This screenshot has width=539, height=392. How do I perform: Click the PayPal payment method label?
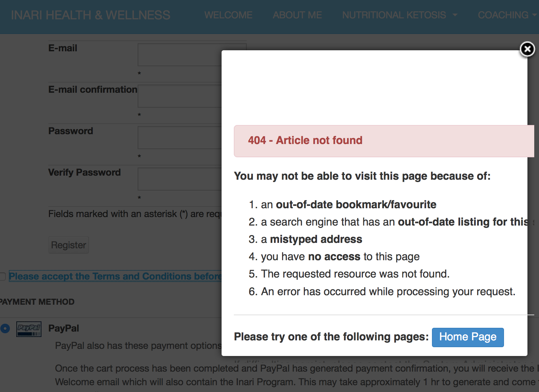coord(64,328)
